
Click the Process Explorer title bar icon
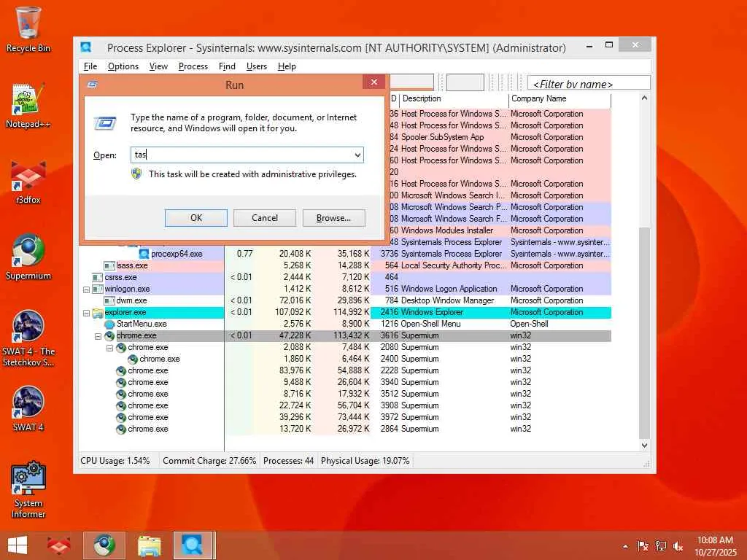(86, 47)
